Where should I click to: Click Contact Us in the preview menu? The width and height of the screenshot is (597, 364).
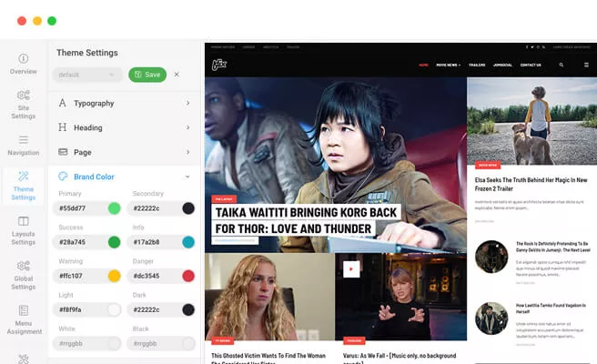tap(531, 66)
